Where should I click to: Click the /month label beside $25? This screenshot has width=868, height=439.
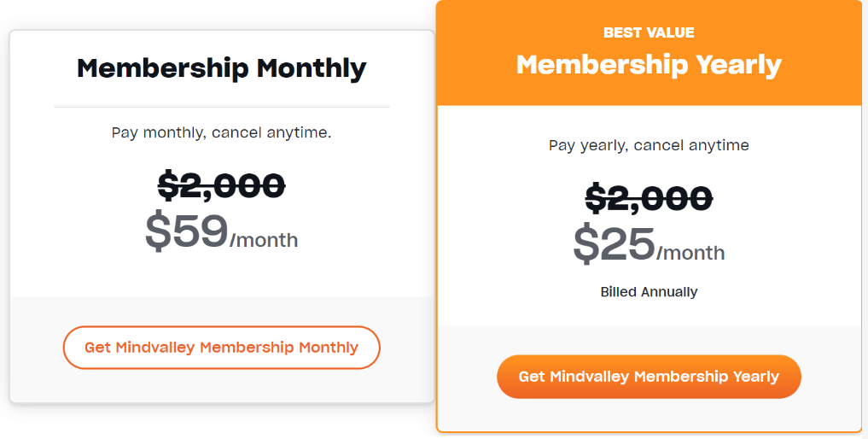pyautogui.click(x=690, y=254)
